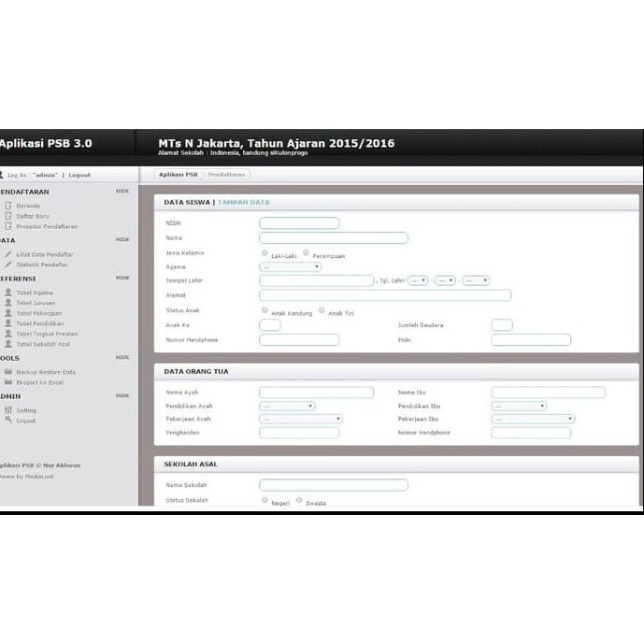Select Negeri for Status Sekolah
Screen dimensions: 644x644
265,501
